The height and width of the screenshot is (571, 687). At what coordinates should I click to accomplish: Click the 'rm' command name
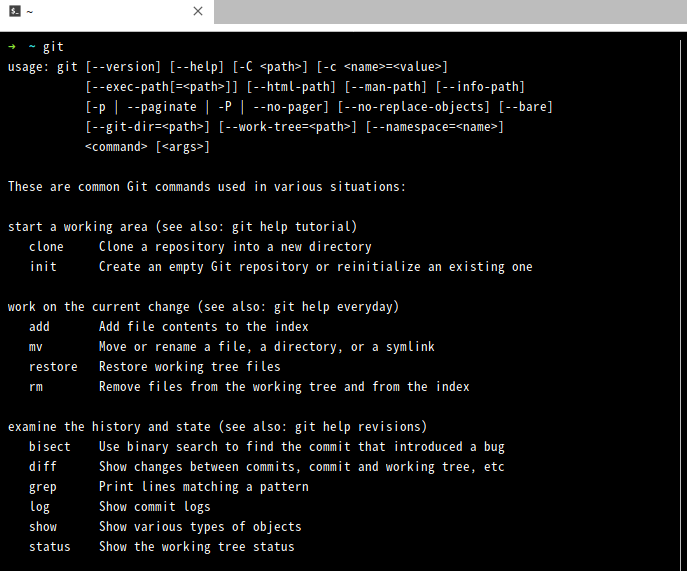click(x=35, y=387)
